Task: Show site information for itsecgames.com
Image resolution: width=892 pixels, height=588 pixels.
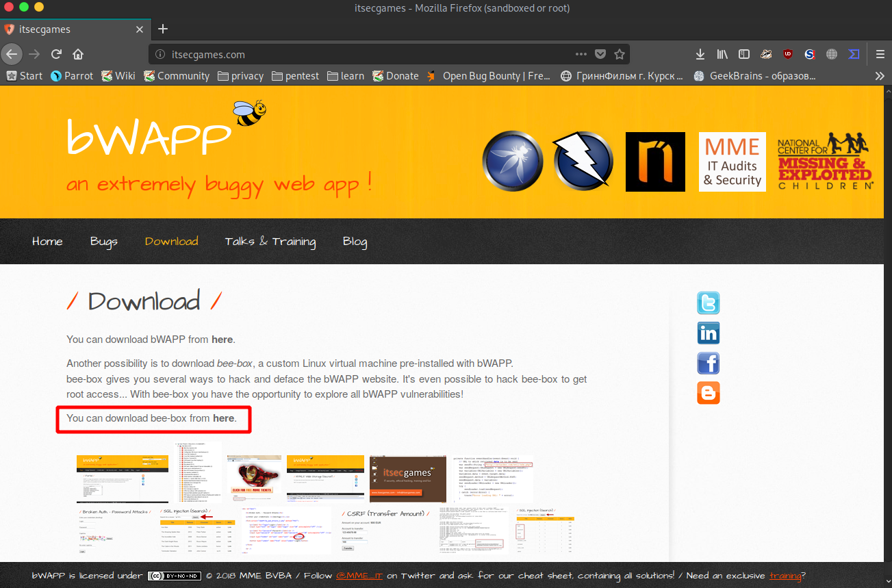Action: tap(160, 54)
